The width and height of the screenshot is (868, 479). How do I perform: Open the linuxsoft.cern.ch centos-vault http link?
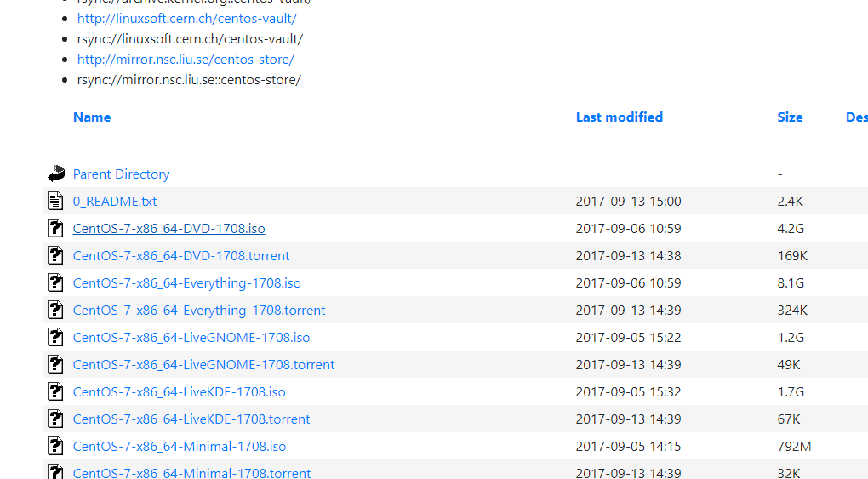[x=187, y=18]
